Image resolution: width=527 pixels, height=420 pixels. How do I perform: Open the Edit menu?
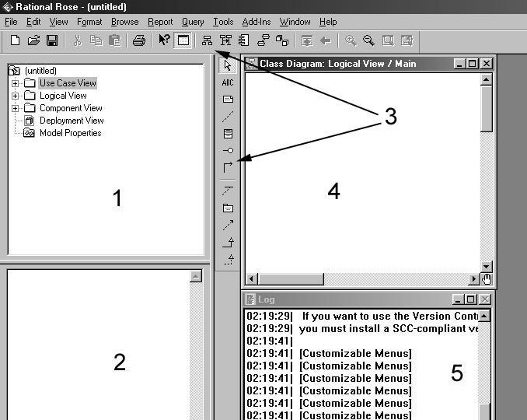[33, 22]
